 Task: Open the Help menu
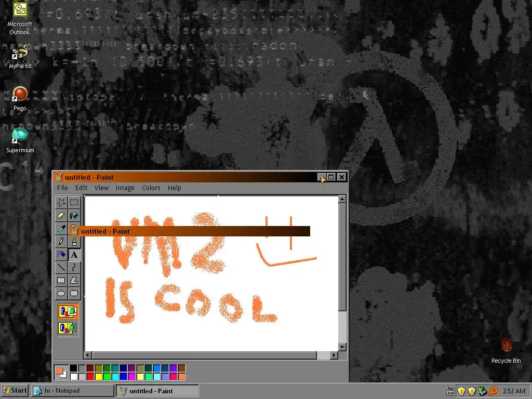[175, 188]
